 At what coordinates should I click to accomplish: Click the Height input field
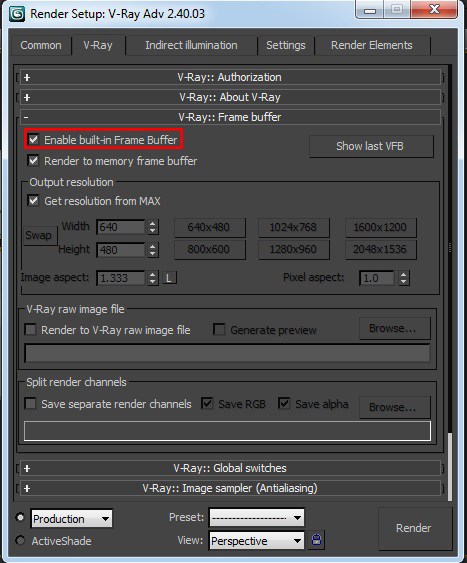coord(121,250)
